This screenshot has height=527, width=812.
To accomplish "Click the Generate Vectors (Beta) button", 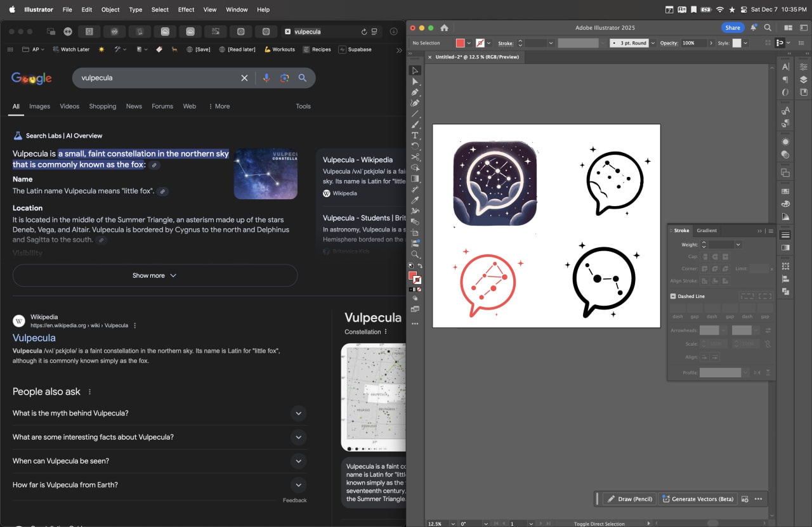I will click(698, 499).
